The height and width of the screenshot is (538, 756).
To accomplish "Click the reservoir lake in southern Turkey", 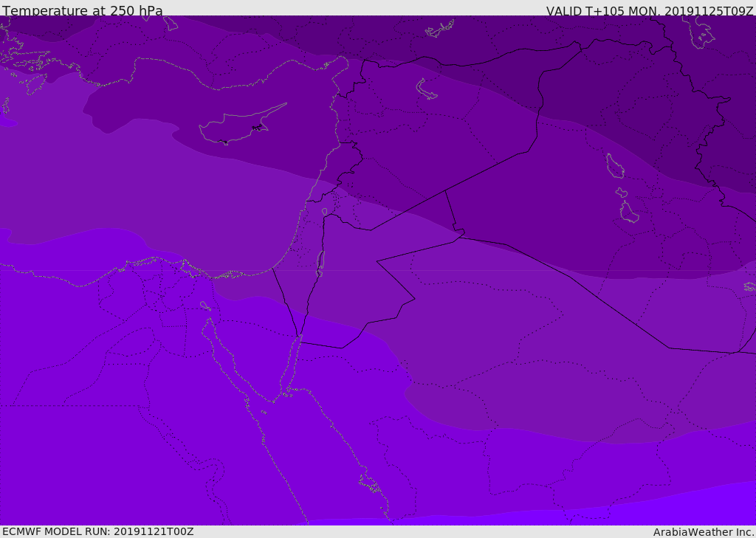I will (x=440, y=30).
